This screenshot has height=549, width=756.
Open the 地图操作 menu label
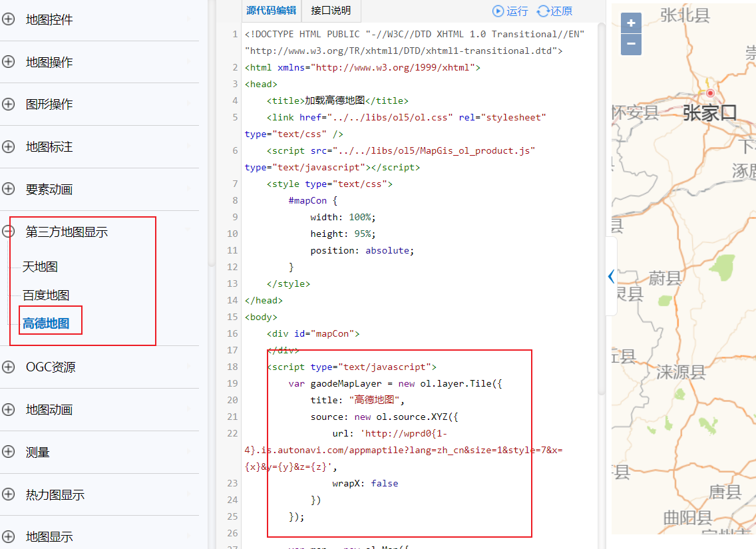click(49, 62)
